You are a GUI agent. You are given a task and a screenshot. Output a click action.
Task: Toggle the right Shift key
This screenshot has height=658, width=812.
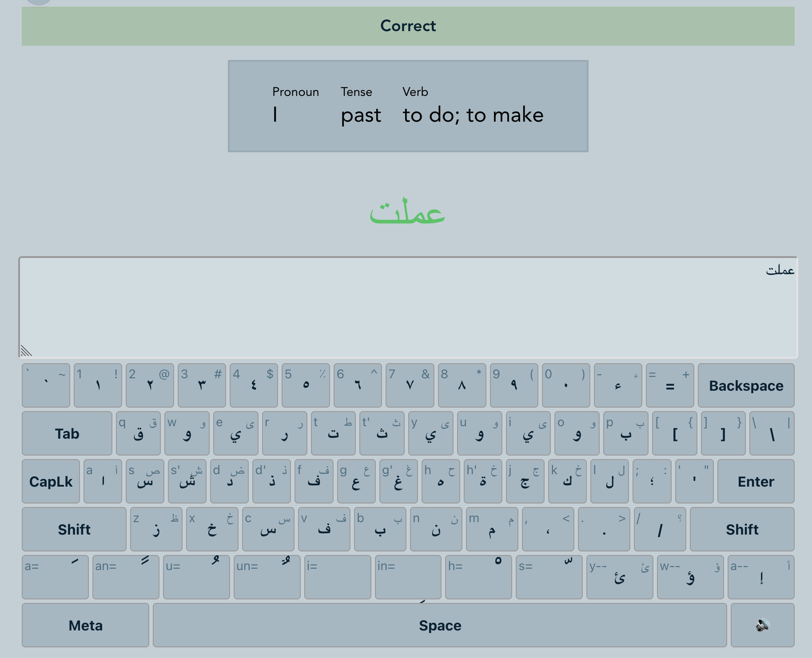pos(742,529)
